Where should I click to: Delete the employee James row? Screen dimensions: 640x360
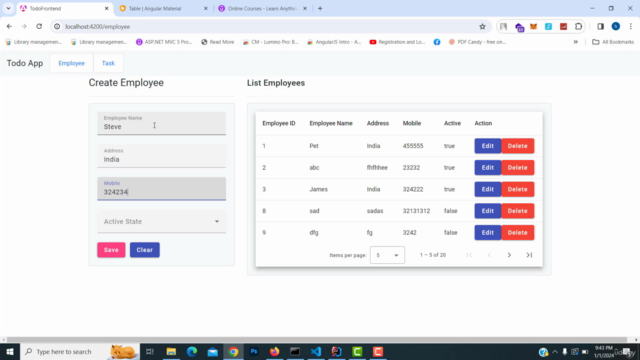[x=518, y=189]
